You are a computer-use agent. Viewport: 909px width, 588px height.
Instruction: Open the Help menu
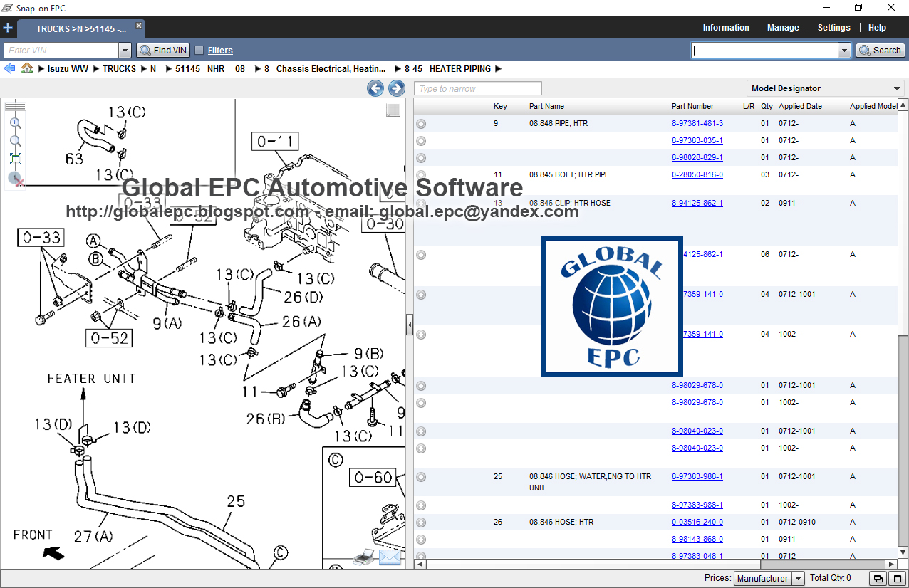coord(877,28)
